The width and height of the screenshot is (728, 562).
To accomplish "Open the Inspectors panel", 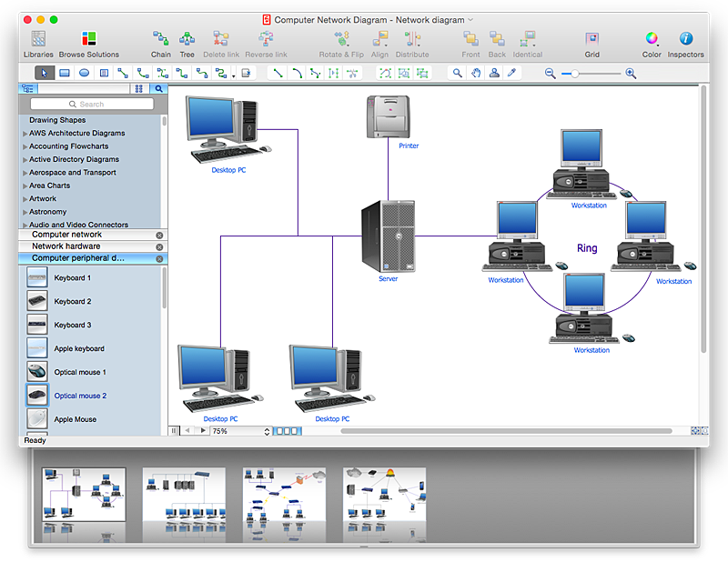I will click(x=685, y=39).
